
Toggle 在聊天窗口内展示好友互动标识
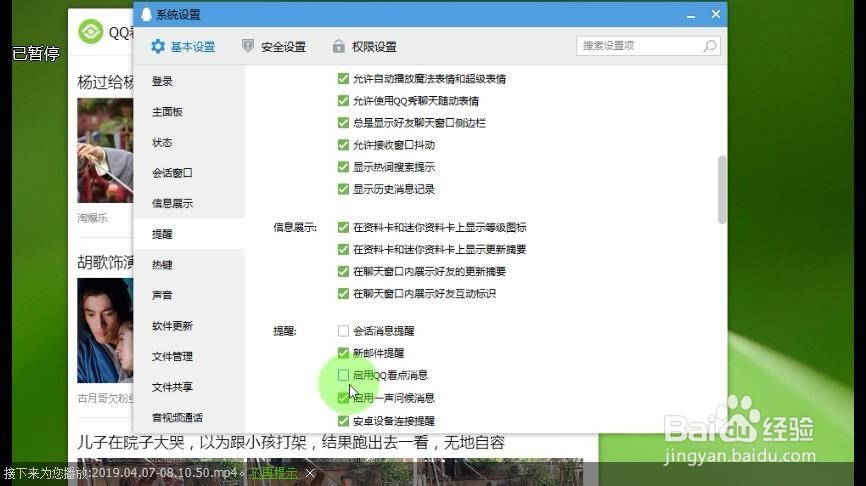(x=343, y=293)
